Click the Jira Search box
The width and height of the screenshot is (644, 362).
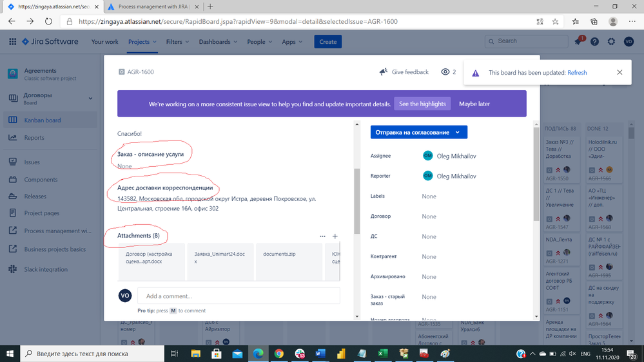click(x=527, y=41)
